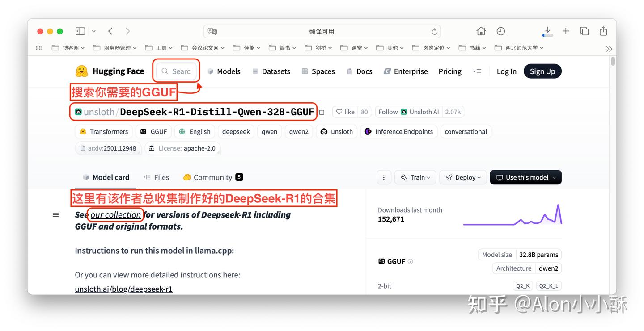Go back with the back arrow

pos(110,31)
